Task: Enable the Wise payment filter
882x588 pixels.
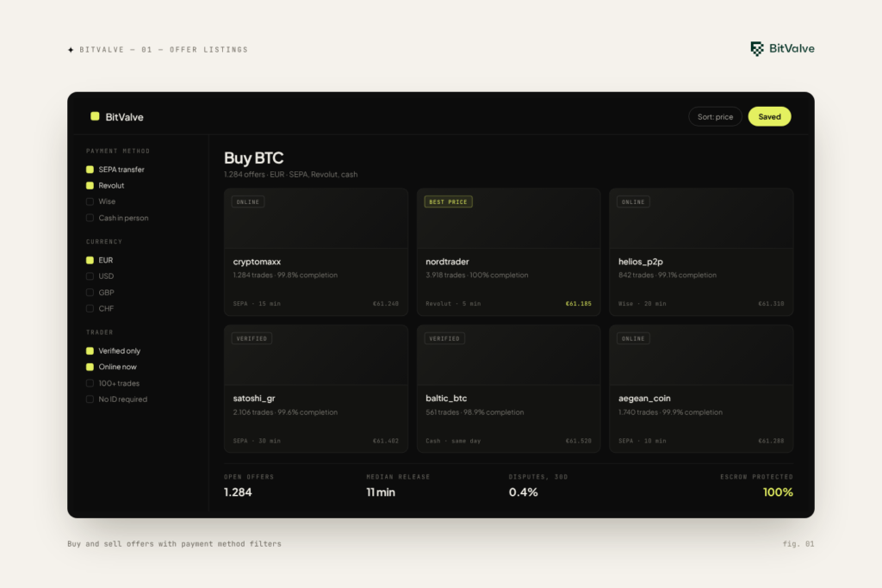Action: [90, 201]
